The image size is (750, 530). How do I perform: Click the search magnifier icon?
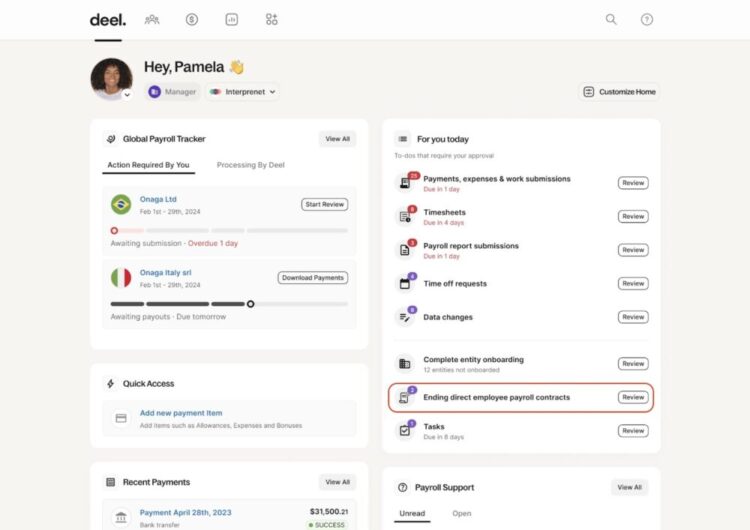click(611, 19)
